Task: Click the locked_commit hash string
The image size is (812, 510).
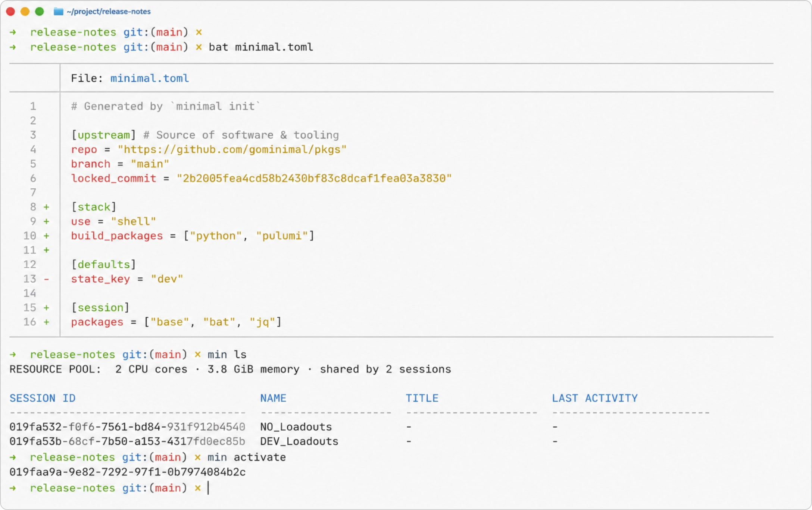Action: (x=314, y=178)
